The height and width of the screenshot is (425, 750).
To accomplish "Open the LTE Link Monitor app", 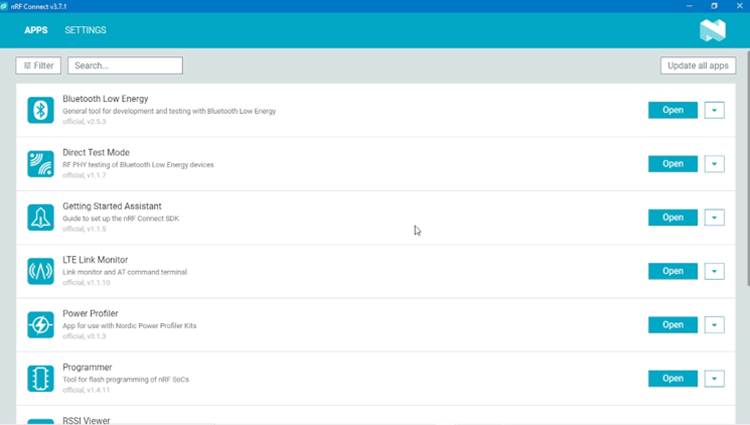I will pyautogui.click(x=673, y=271).
